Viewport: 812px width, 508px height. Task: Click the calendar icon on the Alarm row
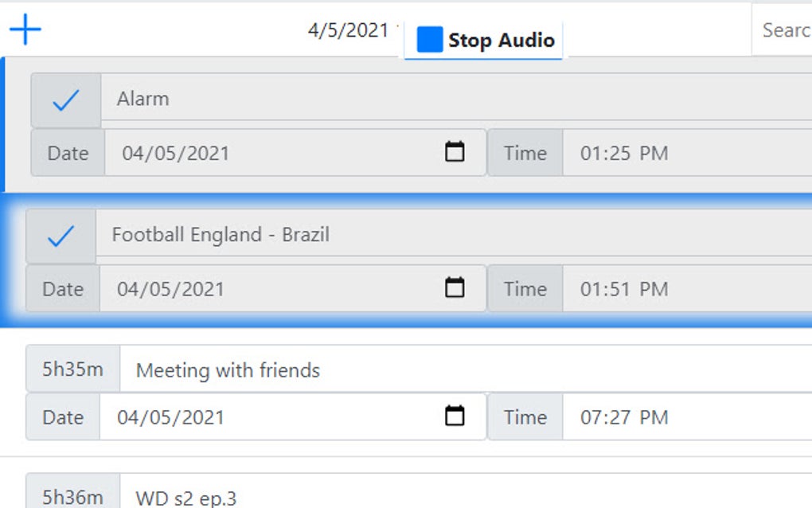click(x=454, y=152)
